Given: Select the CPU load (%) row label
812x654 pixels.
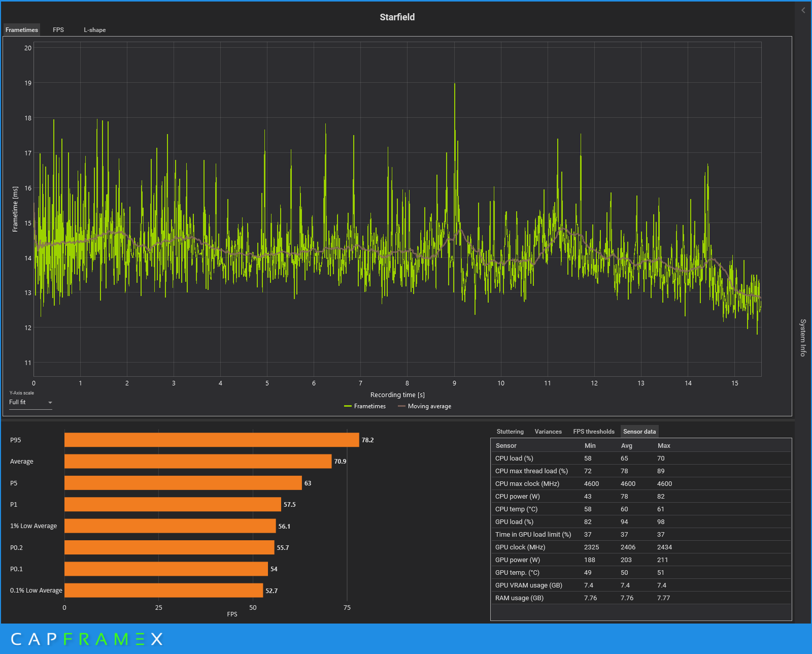Looking at the screenshot, I should pyautogui.click(x=514, y=459).
